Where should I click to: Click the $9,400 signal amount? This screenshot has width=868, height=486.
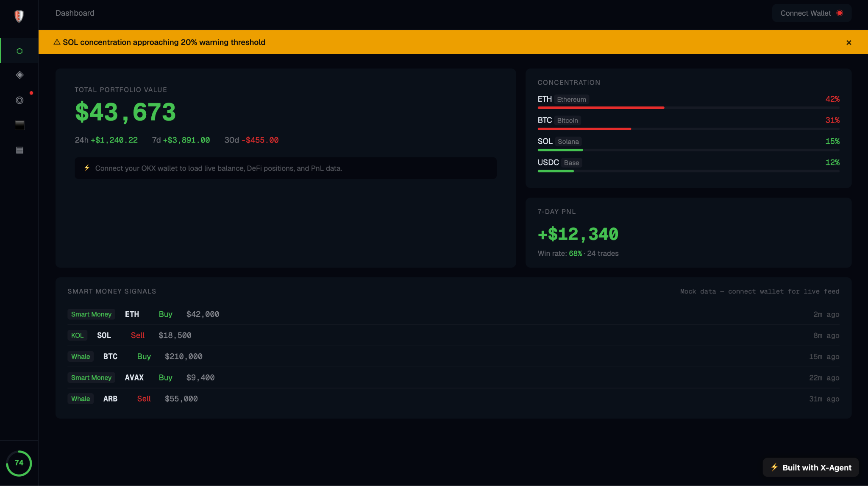pyautogui.click(x=200, y=378)
